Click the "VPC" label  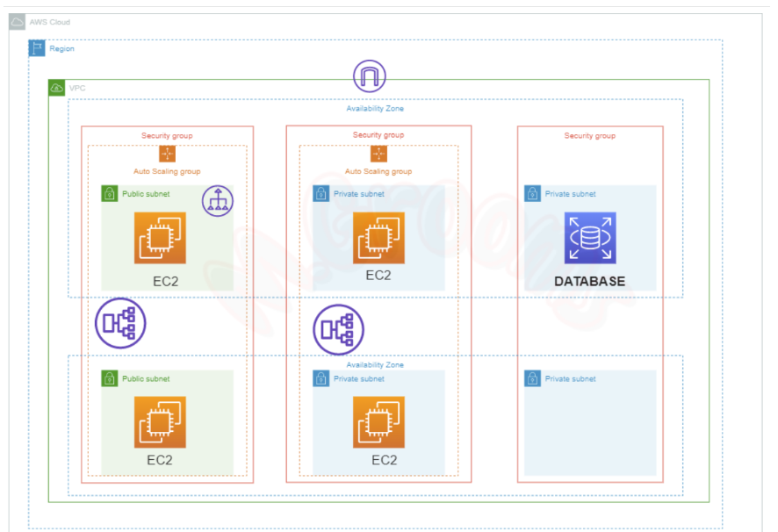pyautogui.click(x=77, y=88)
